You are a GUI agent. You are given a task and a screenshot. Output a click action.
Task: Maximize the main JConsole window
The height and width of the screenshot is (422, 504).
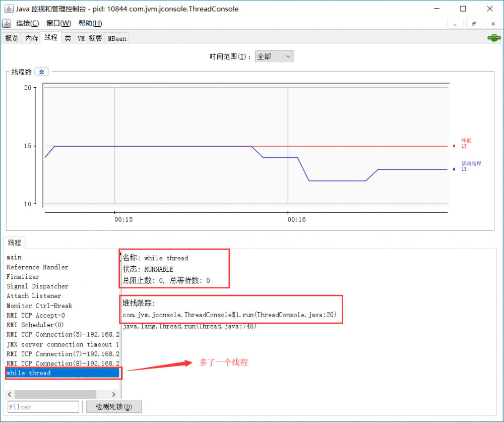click(x=463, y=9)
